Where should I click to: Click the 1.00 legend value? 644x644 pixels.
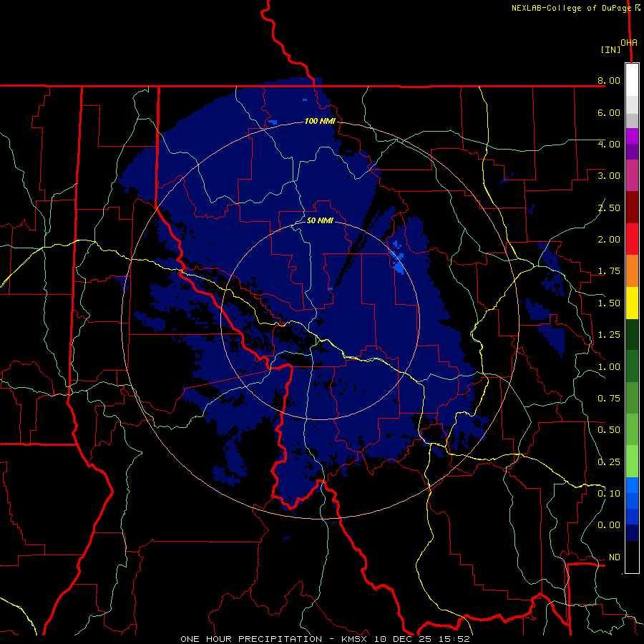click(609, 367)
